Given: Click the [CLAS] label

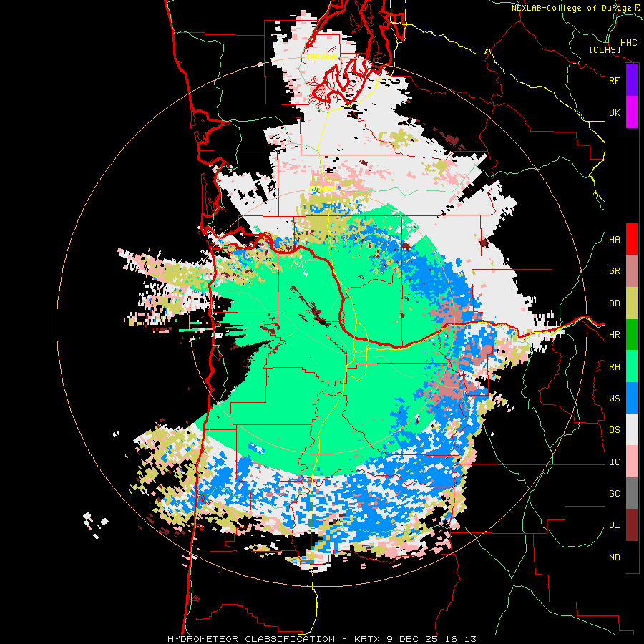Looking at the screenshot, I should [x=605, y=49].
